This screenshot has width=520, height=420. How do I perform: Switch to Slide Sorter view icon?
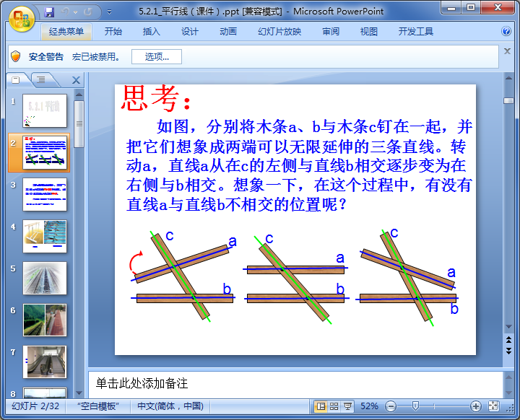pos(334,406)
